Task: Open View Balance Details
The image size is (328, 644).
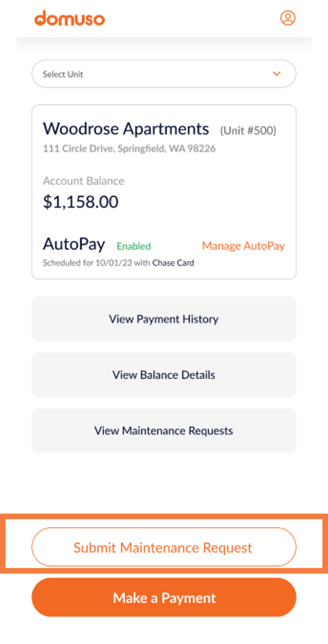Action: coord(163,374)
